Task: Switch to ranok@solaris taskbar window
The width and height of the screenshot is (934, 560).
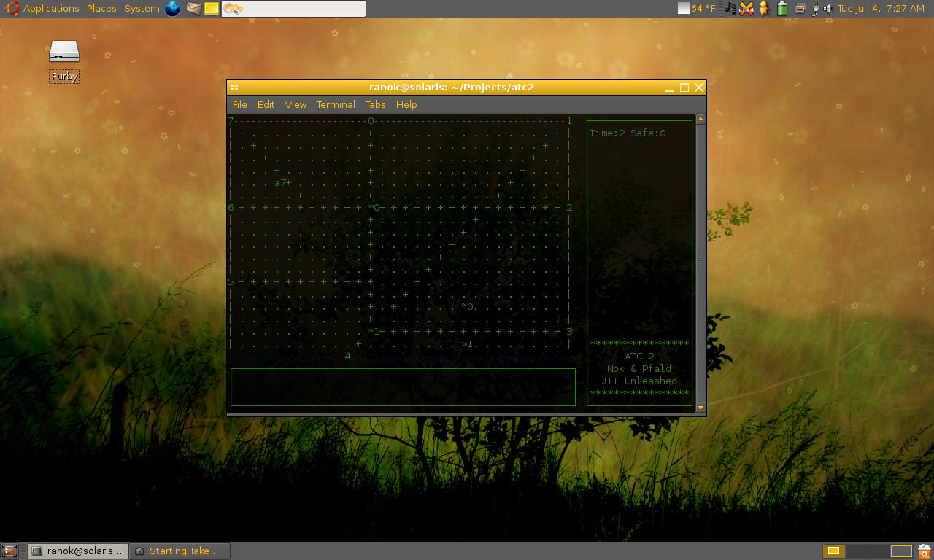Action: tap(77, 551)
